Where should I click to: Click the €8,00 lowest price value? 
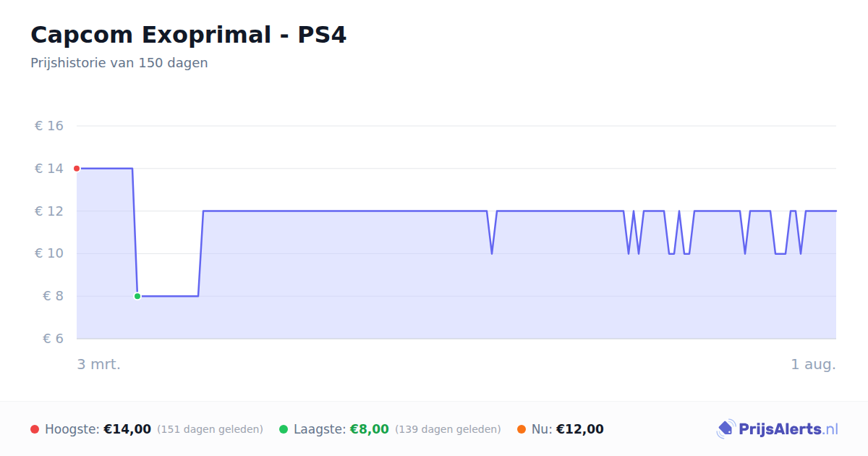pos(370,429)
